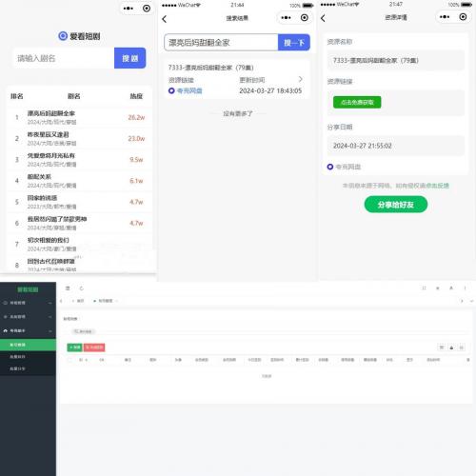Tap the circle close icon in first phone capsule
The height and width of the screenshot is (476, 476).
pyautogui.click(x=147, y=9)
